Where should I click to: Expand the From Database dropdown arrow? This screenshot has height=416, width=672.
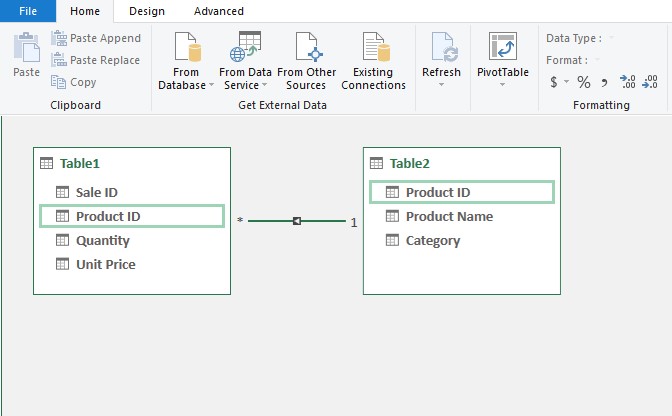point(211,85)
